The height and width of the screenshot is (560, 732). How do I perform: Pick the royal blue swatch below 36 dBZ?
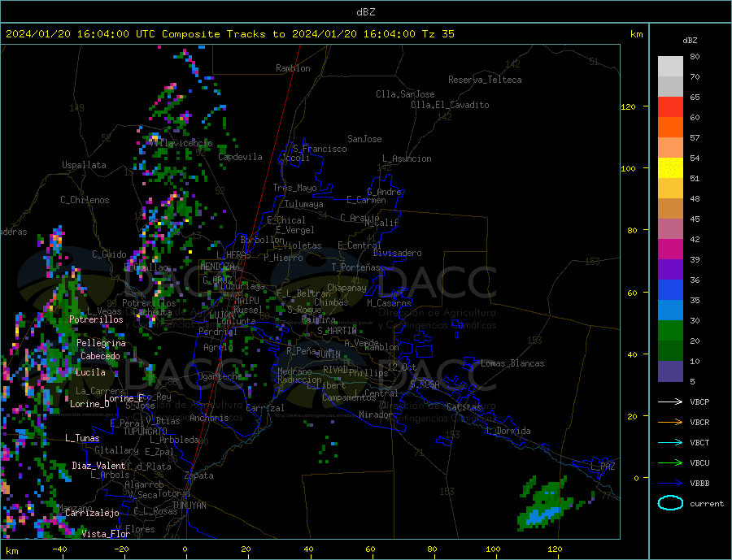coord(670,290)
